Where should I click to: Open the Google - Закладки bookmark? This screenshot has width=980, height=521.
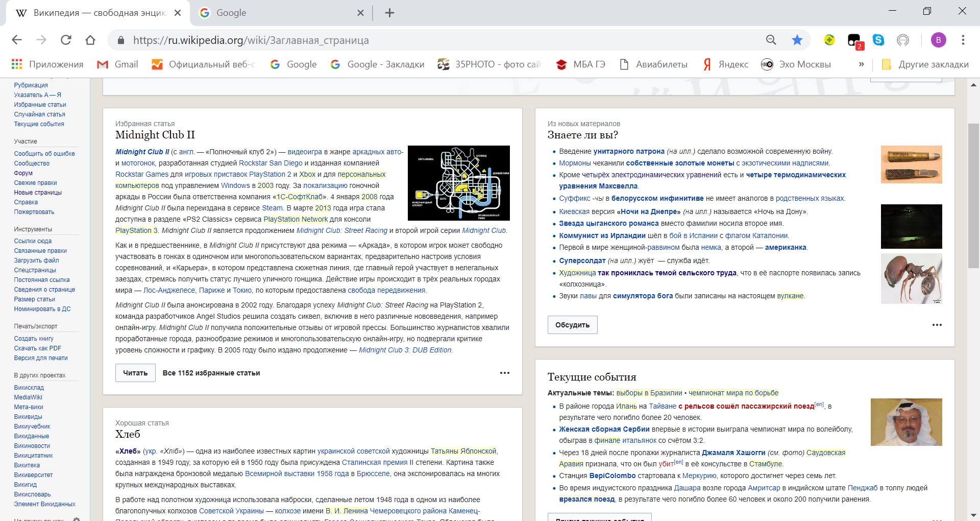377,64
